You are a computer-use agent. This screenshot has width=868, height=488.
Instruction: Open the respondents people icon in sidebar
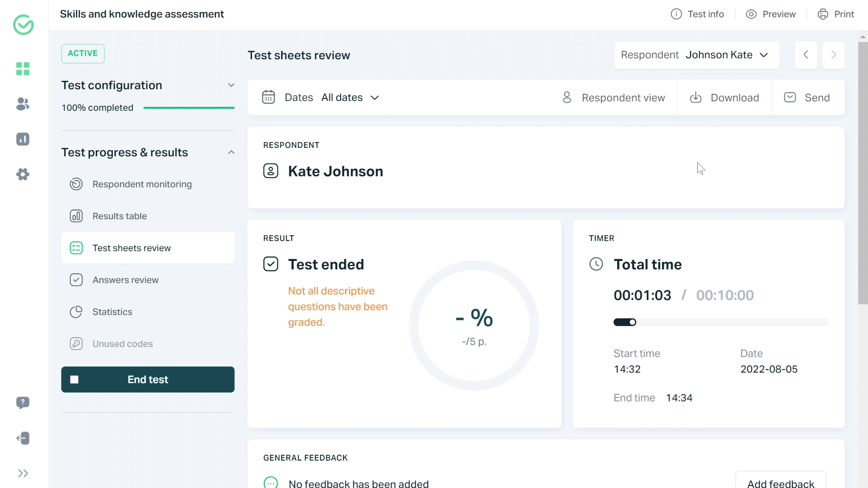click(23, 104)
